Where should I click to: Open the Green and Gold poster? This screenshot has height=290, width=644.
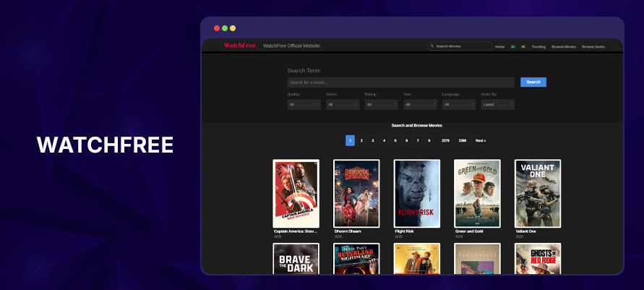(477, 193)
